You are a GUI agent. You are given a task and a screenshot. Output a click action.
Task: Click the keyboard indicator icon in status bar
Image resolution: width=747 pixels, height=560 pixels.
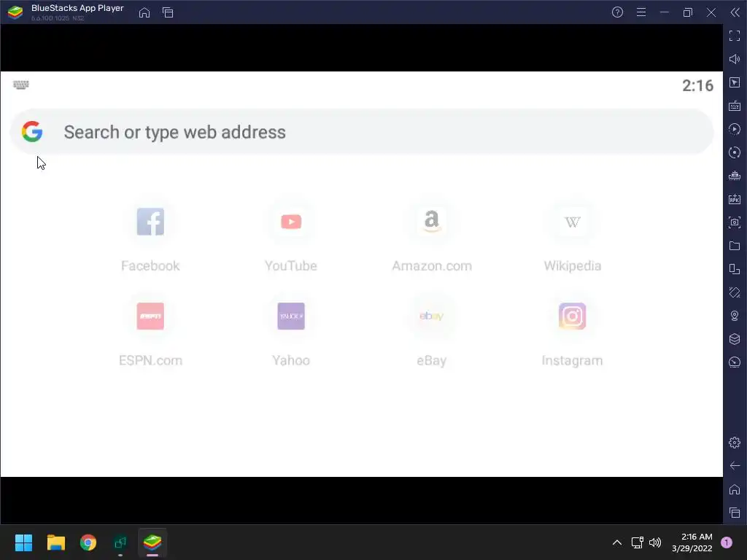[21, 85]
